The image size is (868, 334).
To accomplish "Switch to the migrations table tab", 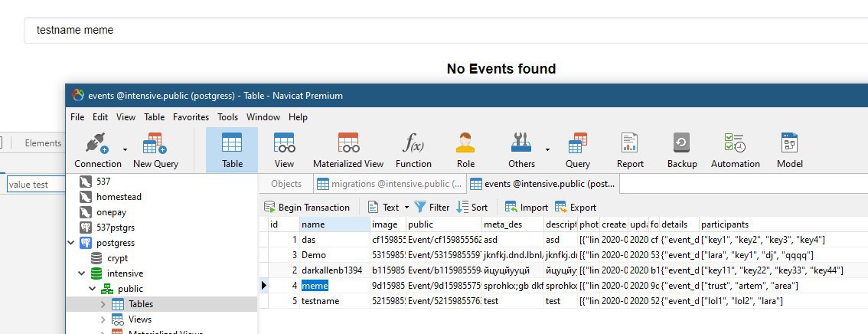I will (x=390, y=184).
